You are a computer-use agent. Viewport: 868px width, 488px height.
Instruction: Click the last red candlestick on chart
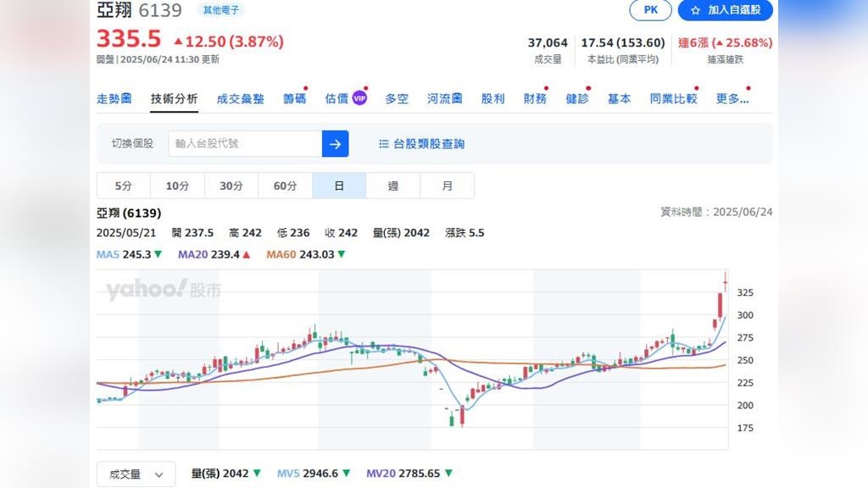pos(726,285)
